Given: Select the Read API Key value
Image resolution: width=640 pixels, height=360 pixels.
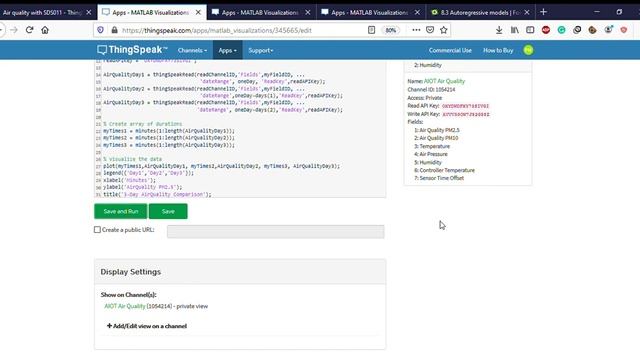Looking at the screenshot, I should tap(465, 106).
